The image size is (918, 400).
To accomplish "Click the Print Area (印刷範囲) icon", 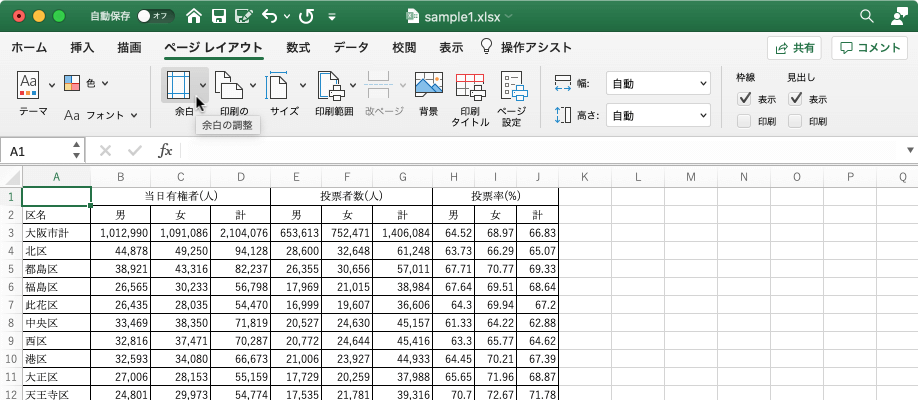I will (332, 85).
